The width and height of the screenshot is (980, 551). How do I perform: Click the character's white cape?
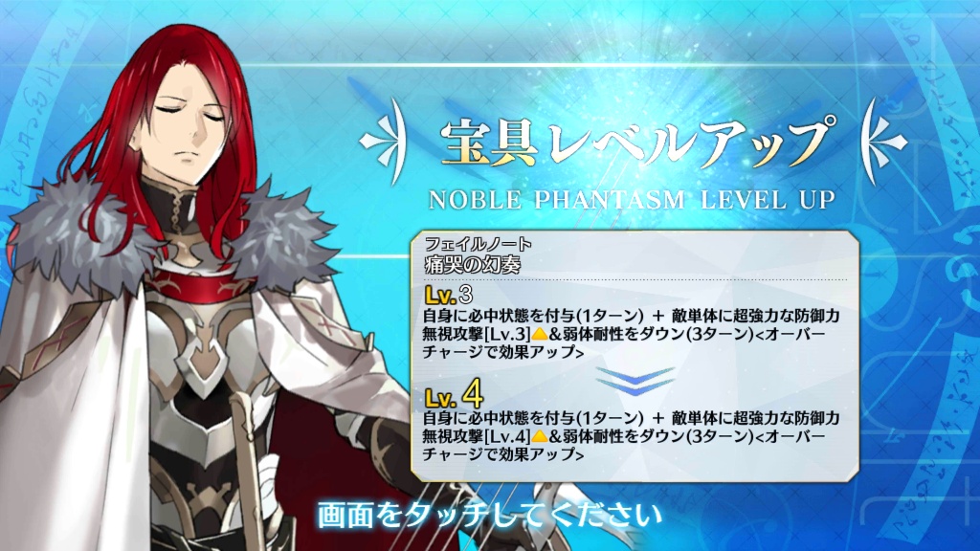pos(69,406)
